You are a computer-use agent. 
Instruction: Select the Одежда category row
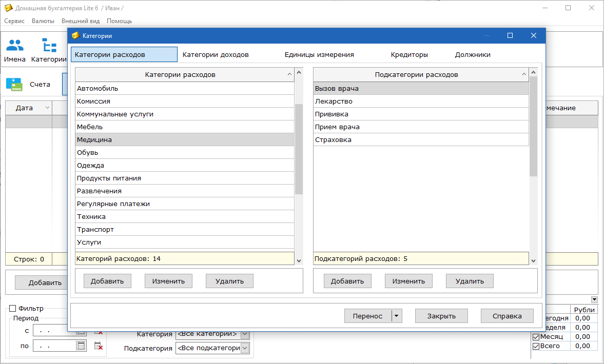coord(185,165)
